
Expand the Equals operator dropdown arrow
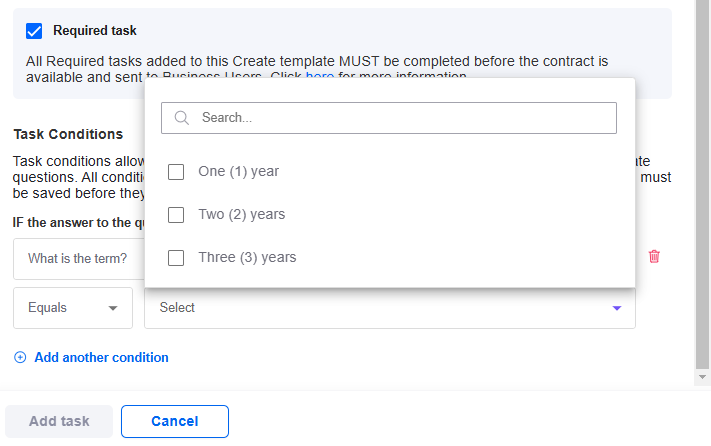tap(113, 308)
